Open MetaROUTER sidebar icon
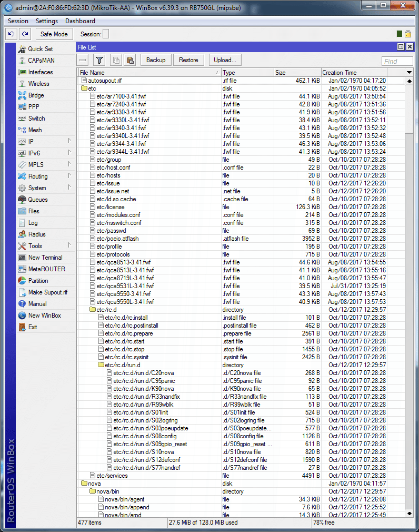 tap(22, 269)
